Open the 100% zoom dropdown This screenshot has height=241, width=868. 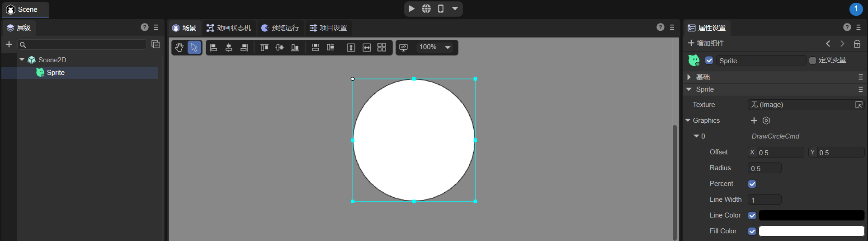point(448,47)
